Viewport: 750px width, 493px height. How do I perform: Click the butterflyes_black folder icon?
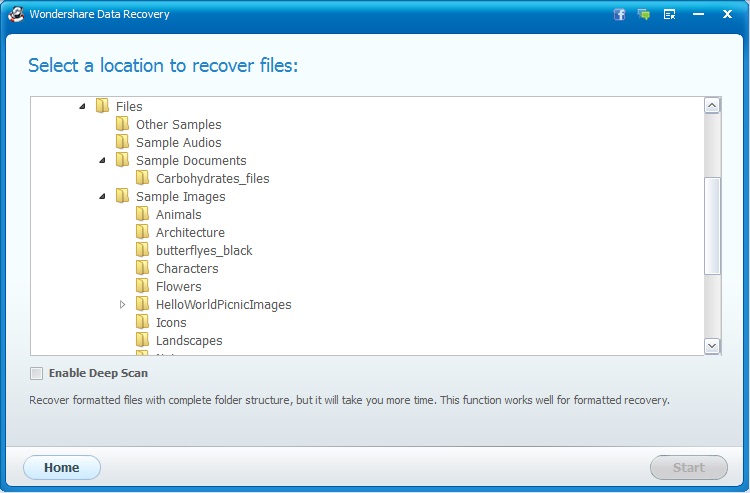(x=143, y=250)
